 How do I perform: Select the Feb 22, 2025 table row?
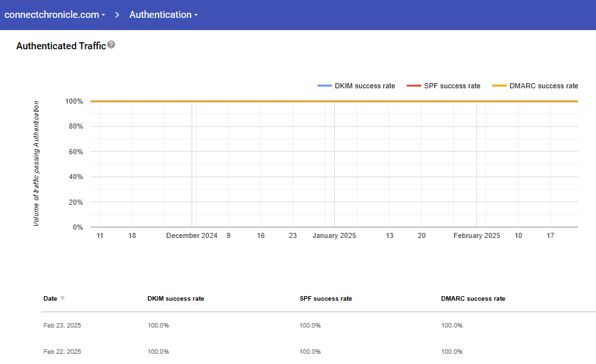pyautogui.click(x=62, y=352)
